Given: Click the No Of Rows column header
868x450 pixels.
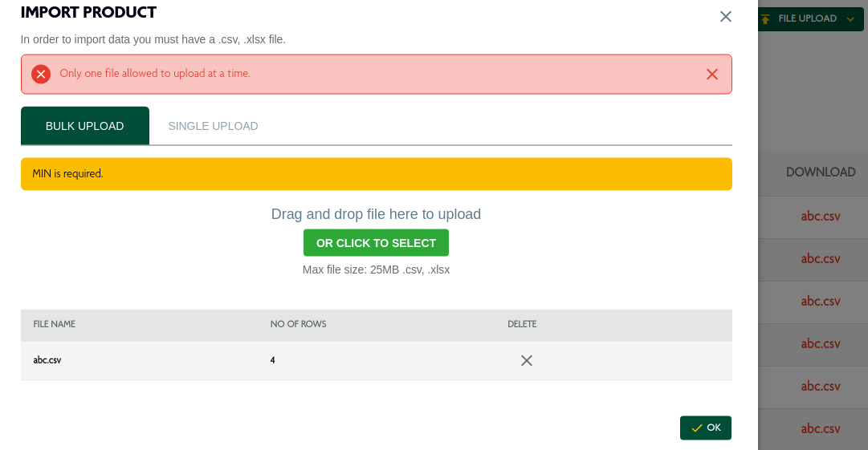Looking at the screenshot, I should 299,324.
